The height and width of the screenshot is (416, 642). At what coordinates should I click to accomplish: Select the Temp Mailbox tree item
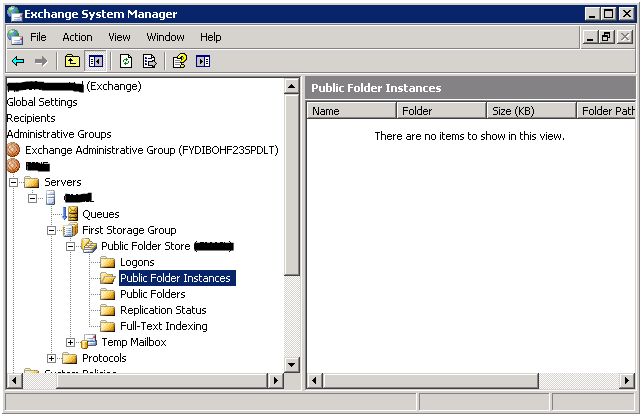(134, 342)
